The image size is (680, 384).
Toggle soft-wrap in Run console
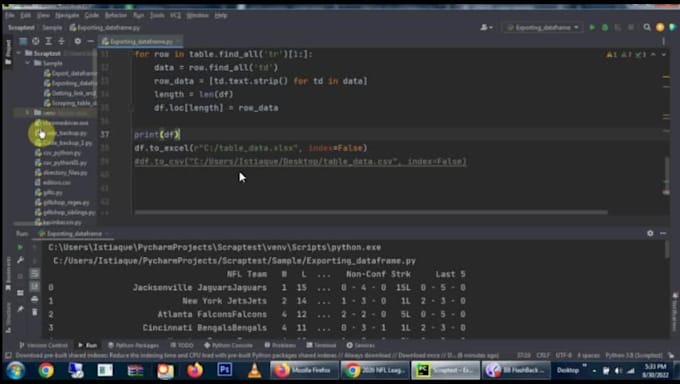pyautogui.click(x=35, y=273)
